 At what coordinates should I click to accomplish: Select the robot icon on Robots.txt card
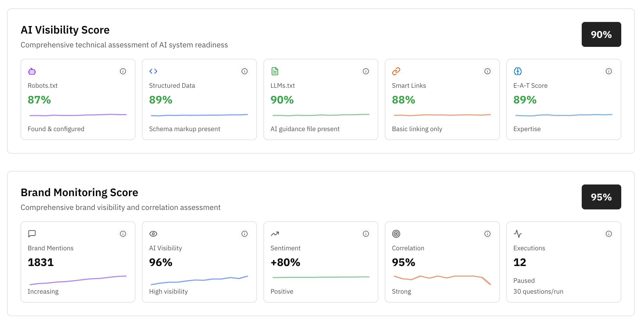point(32,71)
